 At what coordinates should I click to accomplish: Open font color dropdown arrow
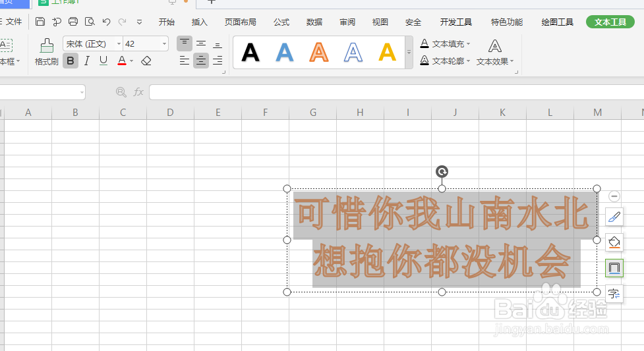131,61
